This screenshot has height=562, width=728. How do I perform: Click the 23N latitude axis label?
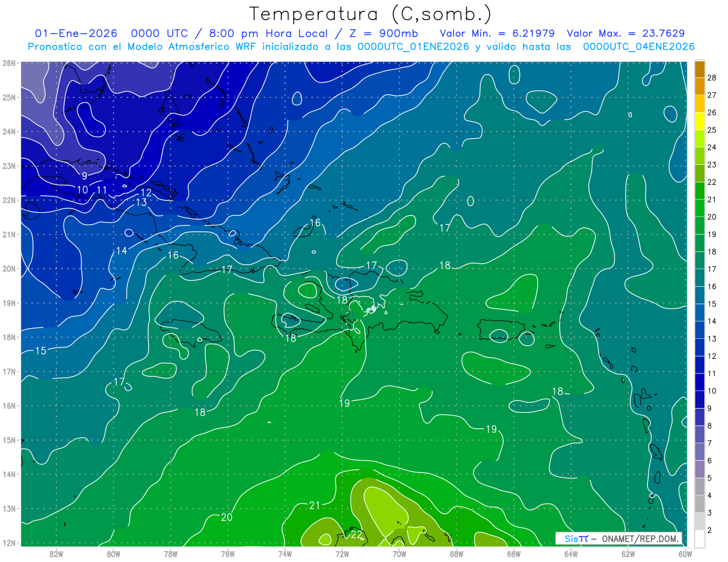[x=8, y=166]
